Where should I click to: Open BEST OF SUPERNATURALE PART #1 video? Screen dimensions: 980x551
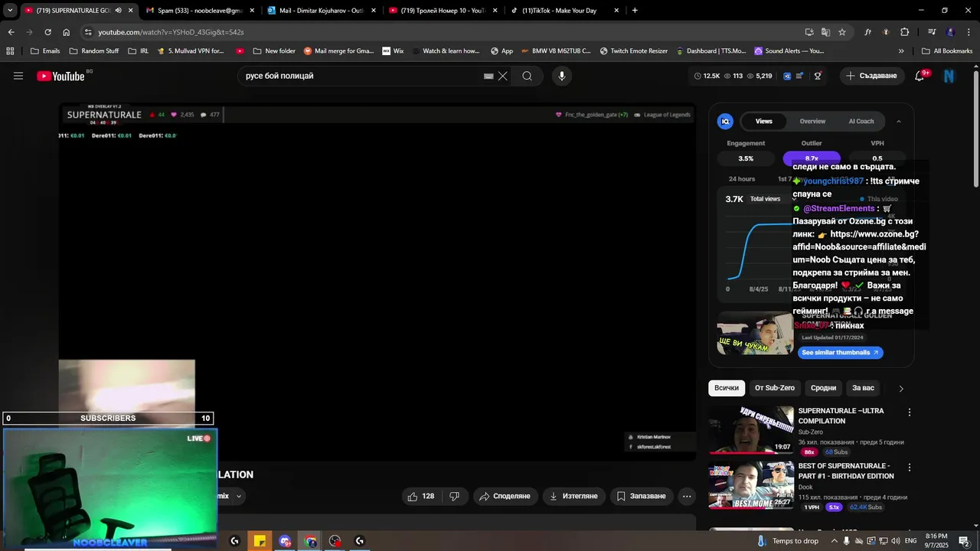846,471
